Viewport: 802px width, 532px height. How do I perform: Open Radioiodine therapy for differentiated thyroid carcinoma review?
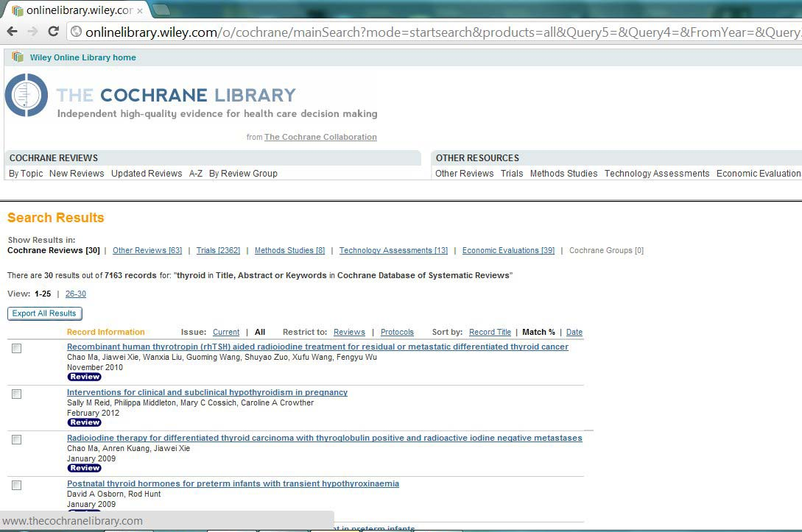[x=325, y=438]
